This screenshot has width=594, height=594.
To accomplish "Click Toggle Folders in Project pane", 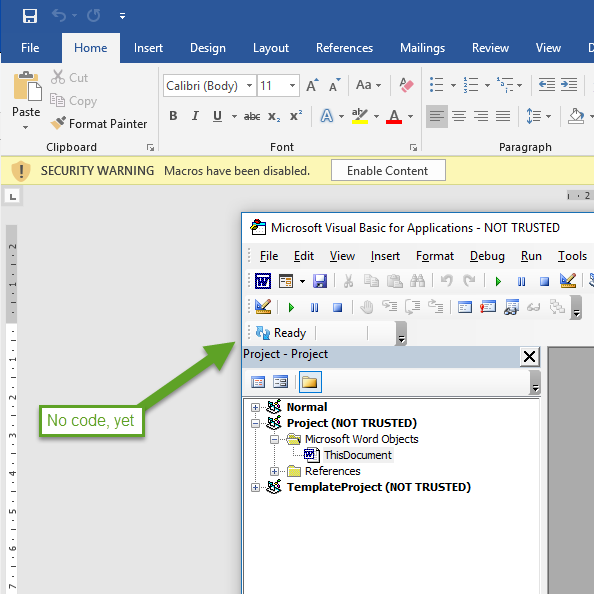I will tap(310, 382).
